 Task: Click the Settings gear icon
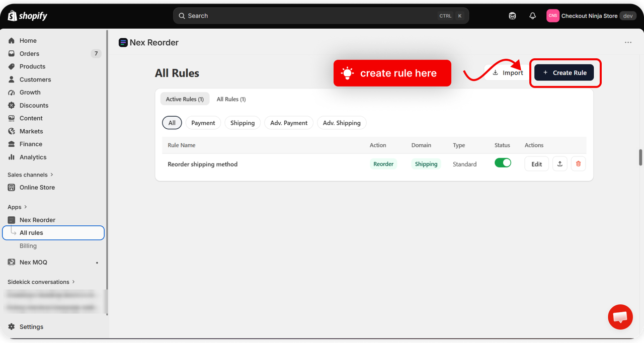[x=12, y=327]
